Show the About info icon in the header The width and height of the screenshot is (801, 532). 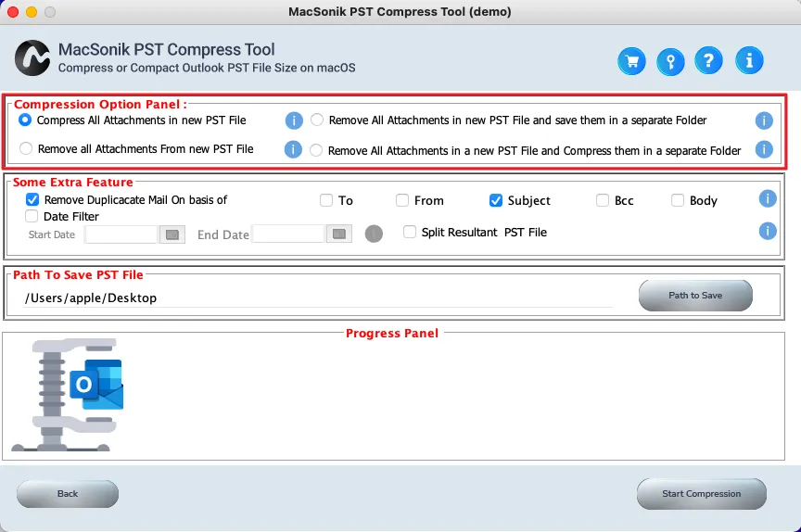coord(749,61)
